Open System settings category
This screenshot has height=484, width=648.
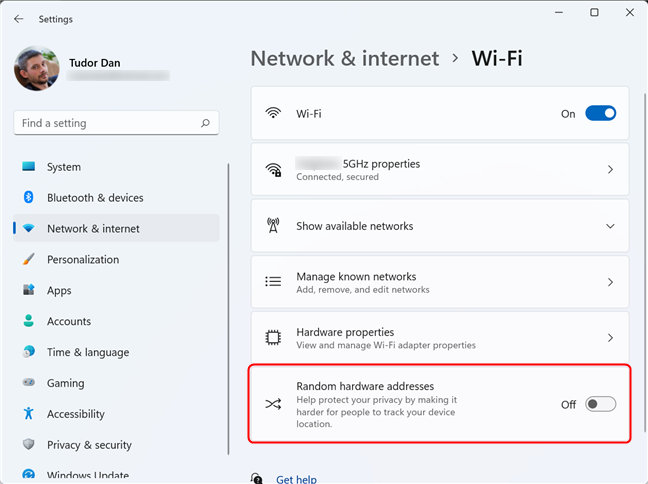[116, 167]
